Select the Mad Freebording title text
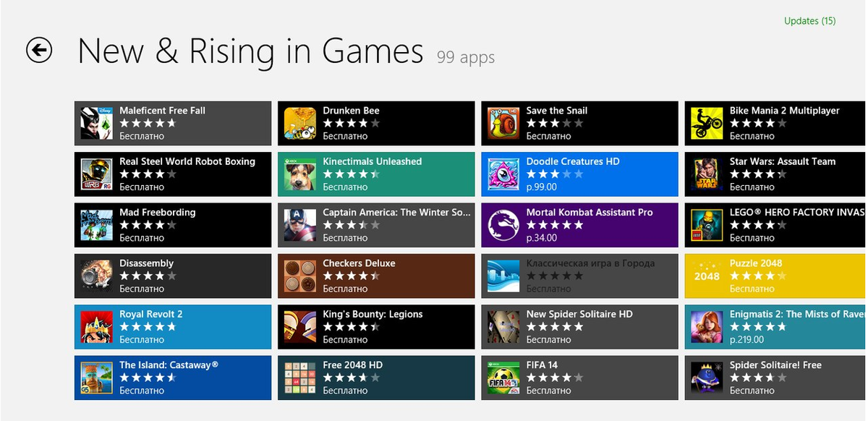The height and width of the screenshot is (421, 868). tap(157, 213)
